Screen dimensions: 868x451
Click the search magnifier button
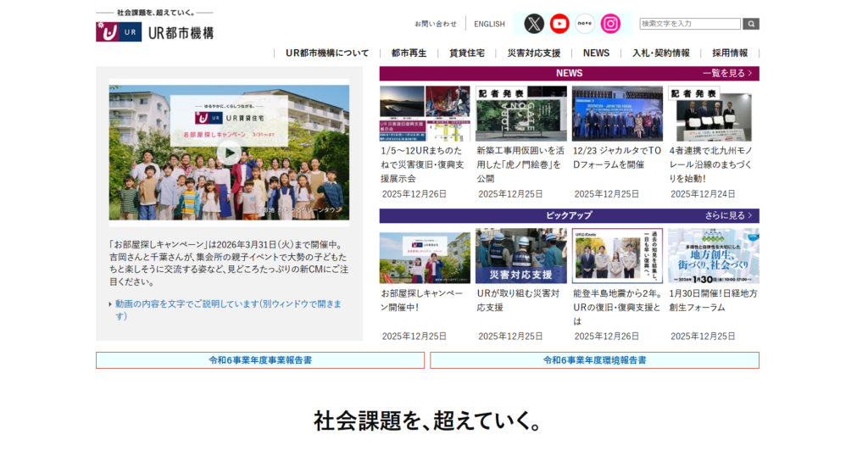(751, 24)
